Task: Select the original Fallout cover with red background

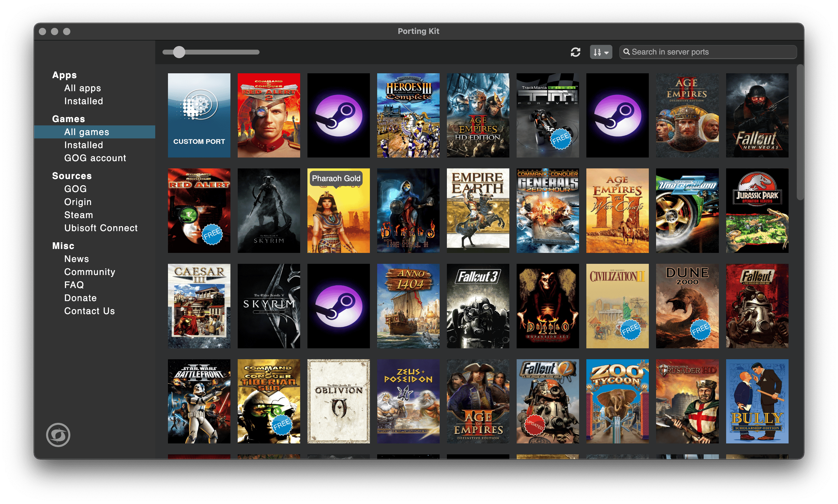Action: [x=757, y=306]
